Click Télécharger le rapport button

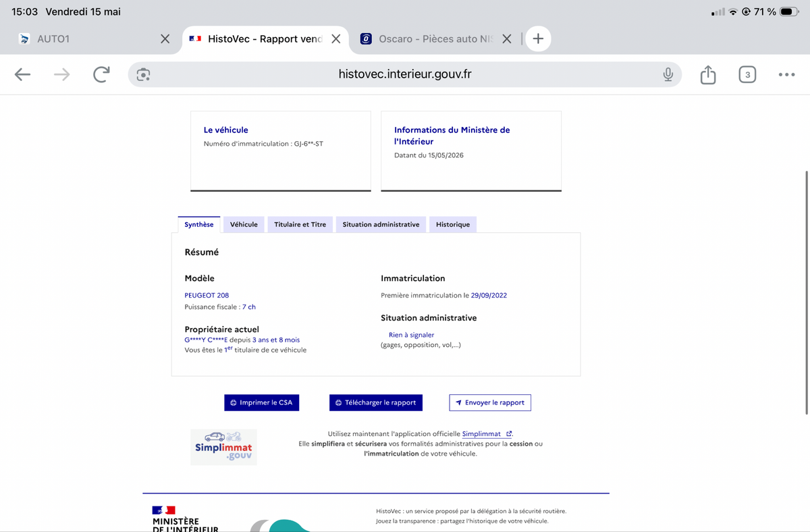pos(376,402)
